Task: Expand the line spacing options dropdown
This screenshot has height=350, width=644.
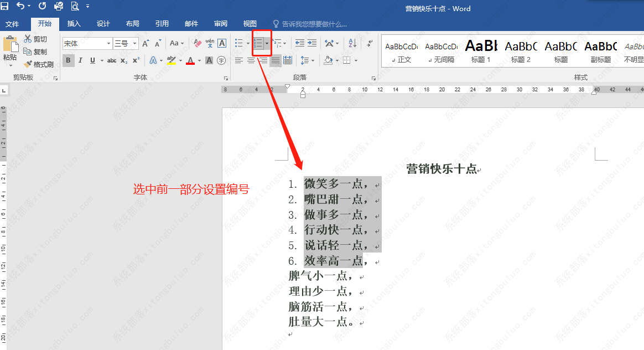Action: pyautogui.click(x=313, y=60)
